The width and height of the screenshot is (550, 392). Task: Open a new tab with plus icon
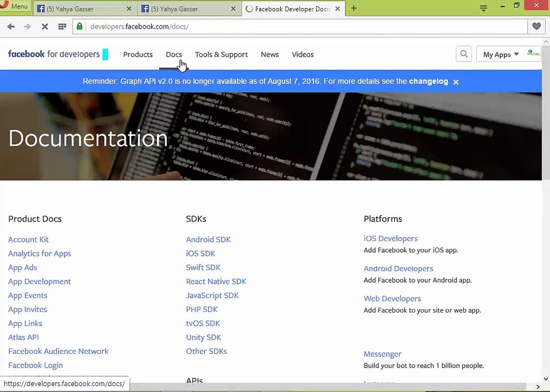click(x=354, y=8)
